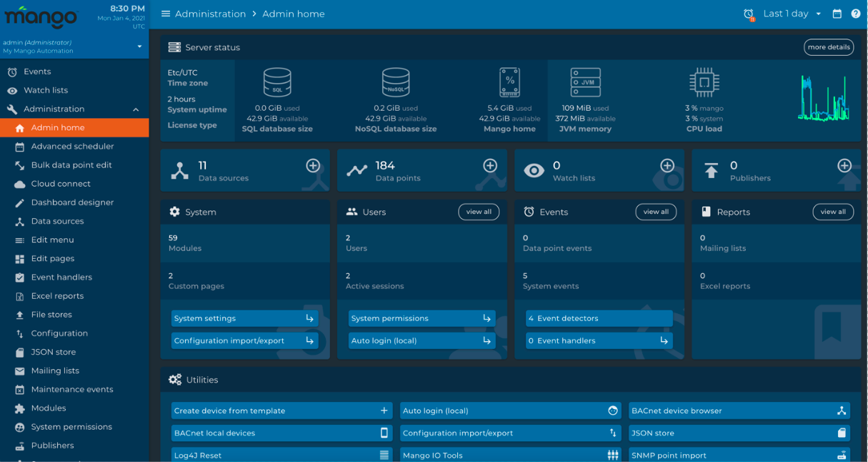Viewport: 868px width, 462px height.
Task: Open System permissions in the Users card
Action: (422, 318)
